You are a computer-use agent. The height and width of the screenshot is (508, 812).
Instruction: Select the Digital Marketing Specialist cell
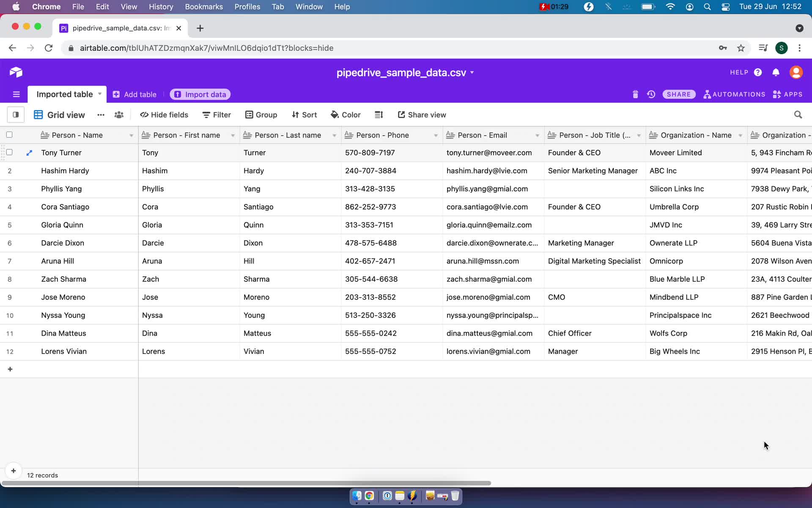(x=595, y=261)
